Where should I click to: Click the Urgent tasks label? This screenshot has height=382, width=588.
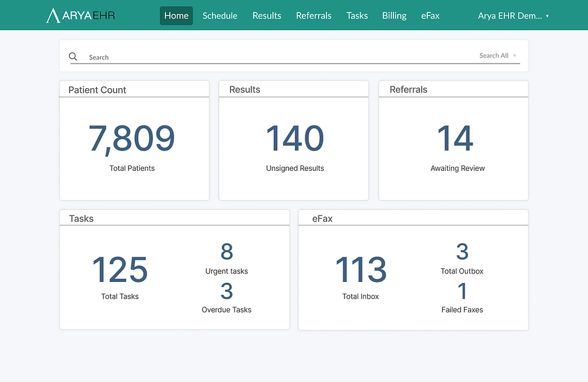pyautogui.click(x=227, y=271)
